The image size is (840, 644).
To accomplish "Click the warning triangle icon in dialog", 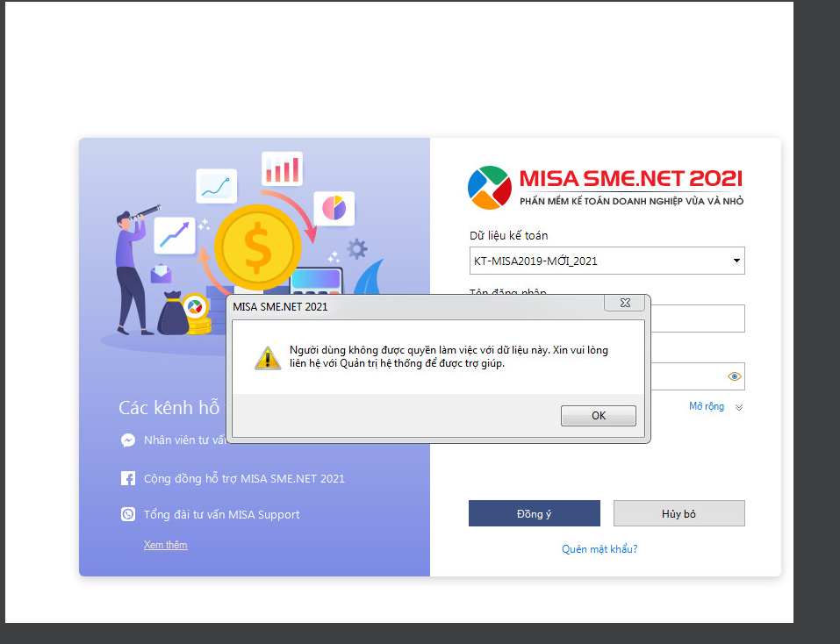I will click(268, 358).
